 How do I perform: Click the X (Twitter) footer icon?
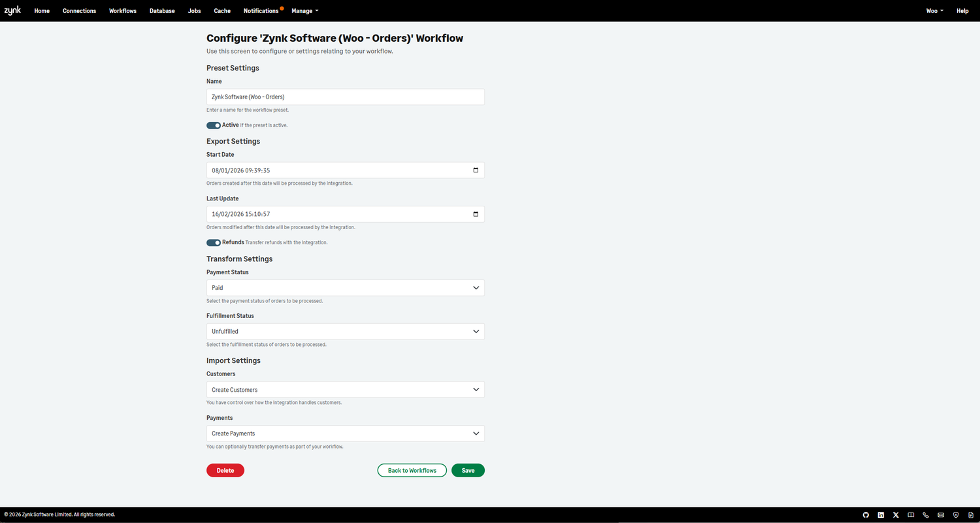click(x=896, y=515)
